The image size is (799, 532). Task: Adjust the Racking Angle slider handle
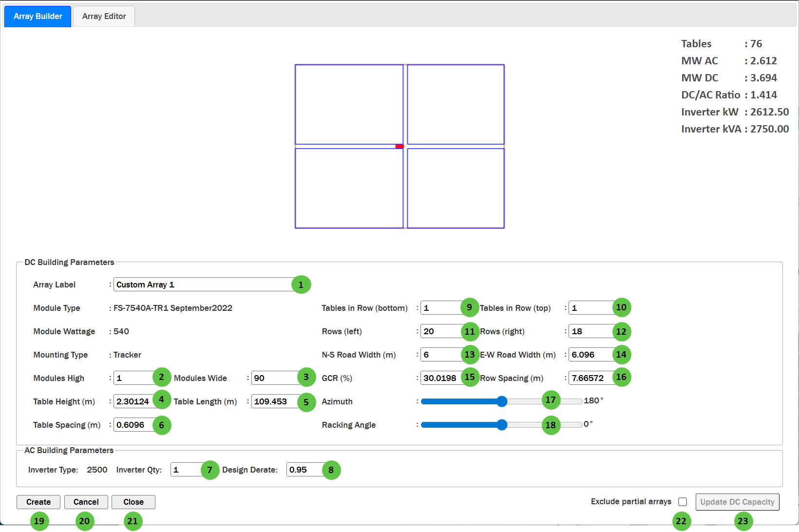(x=502, y=425)
